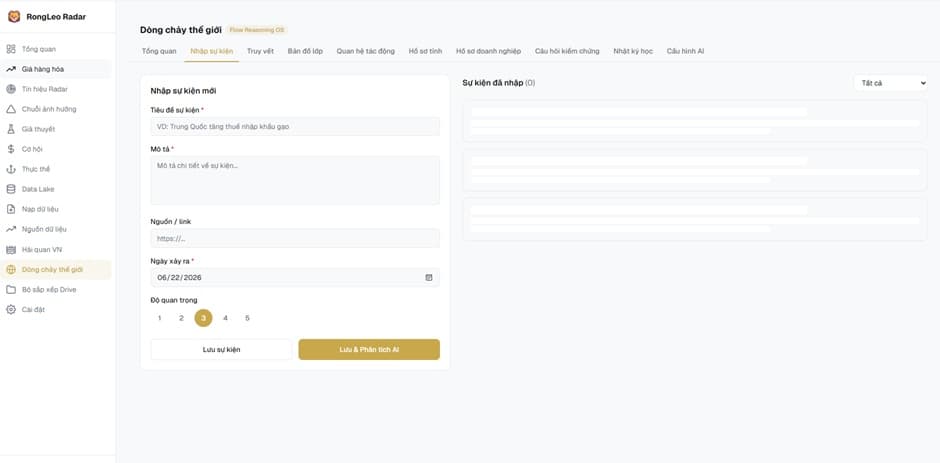This screenshot has height=463, width=940.
Task: Click Giả thuyết flask icon
Action: [11, 129]
